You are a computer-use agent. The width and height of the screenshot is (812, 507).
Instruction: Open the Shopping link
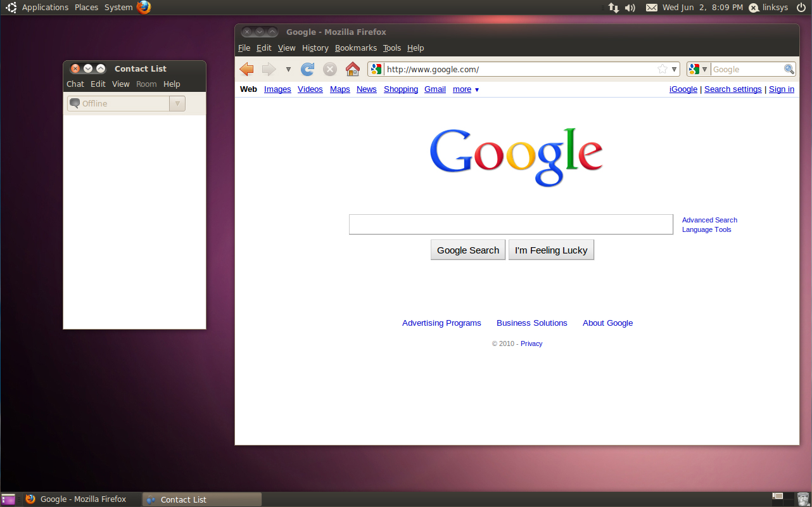(401, 89)
